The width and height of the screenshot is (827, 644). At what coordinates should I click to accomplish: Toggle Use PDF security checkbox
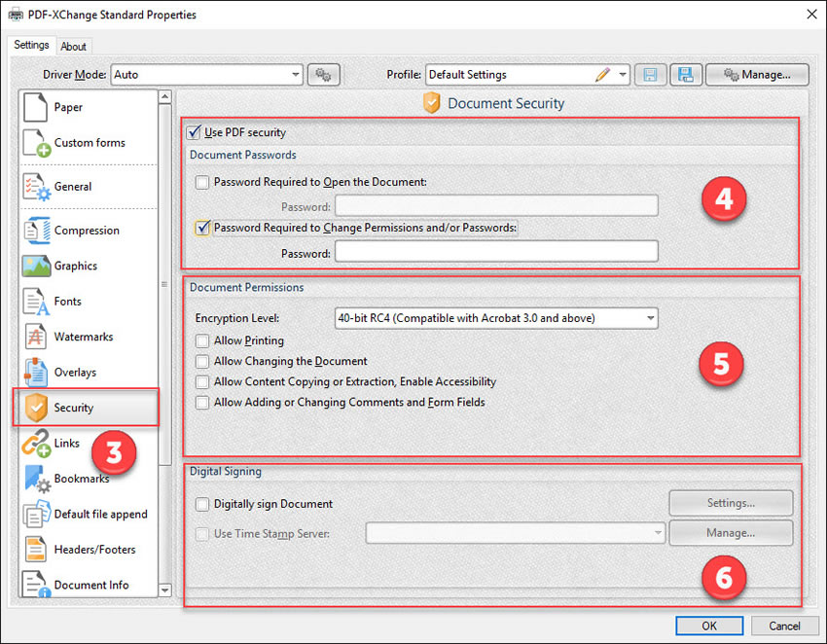click(194, 132)
